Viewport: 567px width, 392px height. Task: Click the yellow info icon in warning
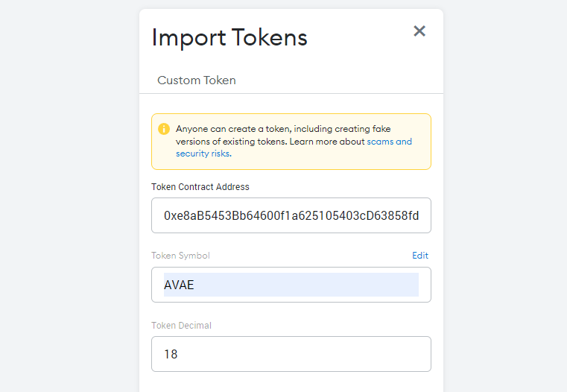164,129
